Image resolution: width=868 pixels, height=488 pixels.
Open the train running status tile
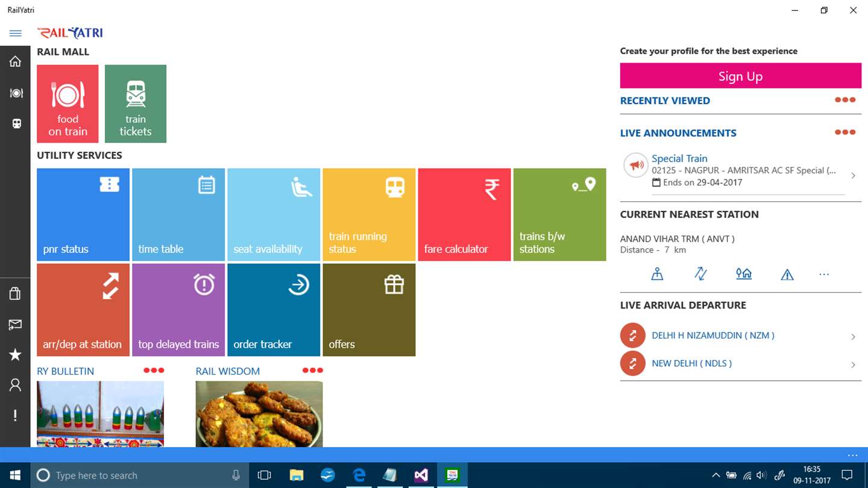click(x=369, y=214)
